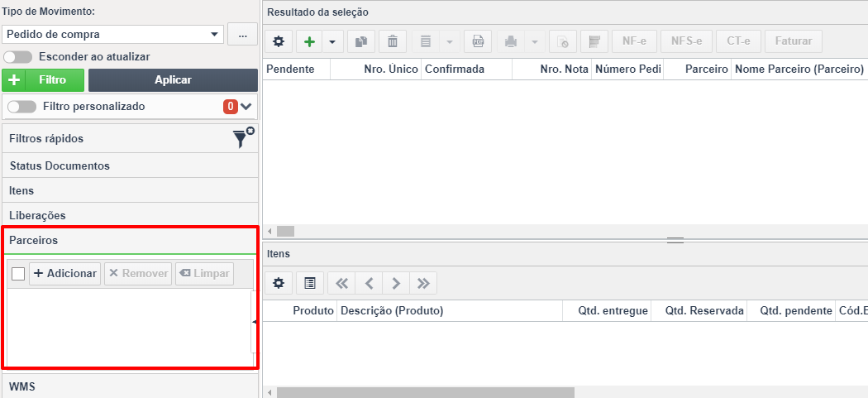This screenshot has height=398, width=868.
Task: Expand the Liberações filter section
Action: 130,215
